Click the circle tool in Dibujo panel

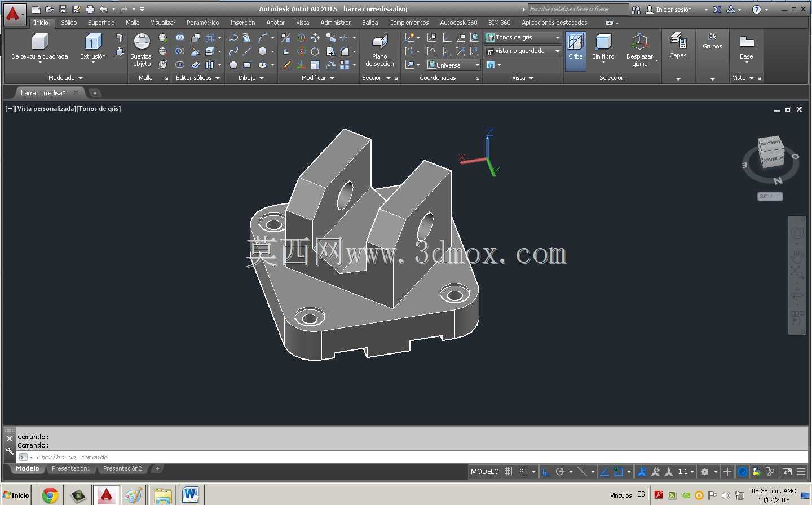[262, 51]
